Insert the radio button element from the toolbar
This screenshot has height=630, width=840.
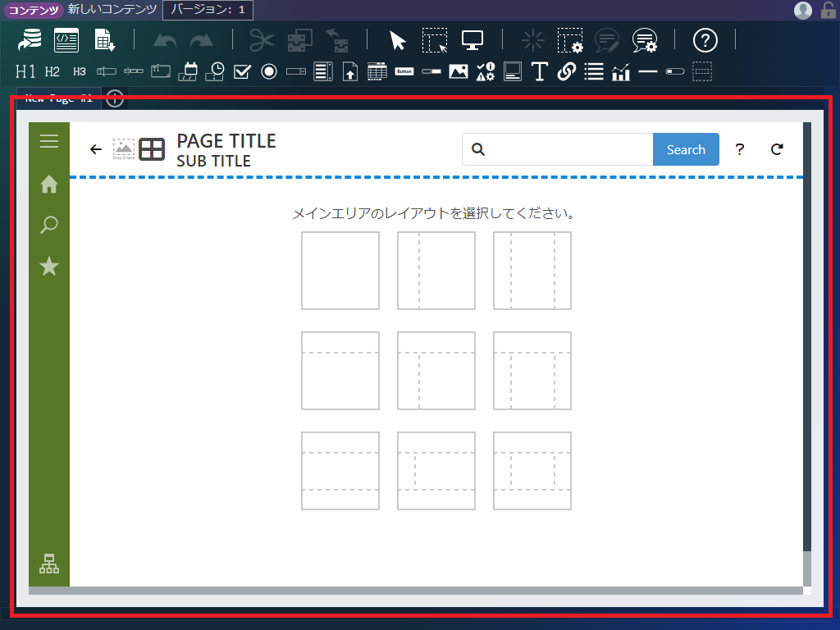point(269,71)
